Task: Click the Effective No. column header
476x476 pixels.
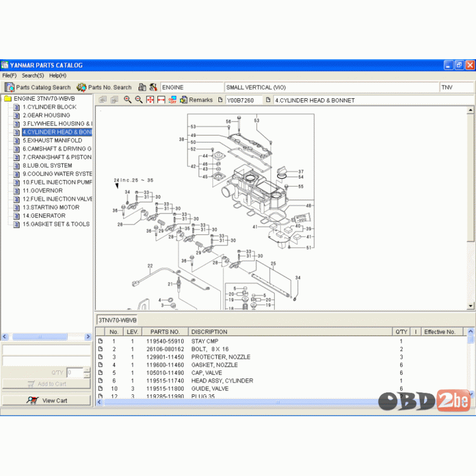Action: pos(442,332)
